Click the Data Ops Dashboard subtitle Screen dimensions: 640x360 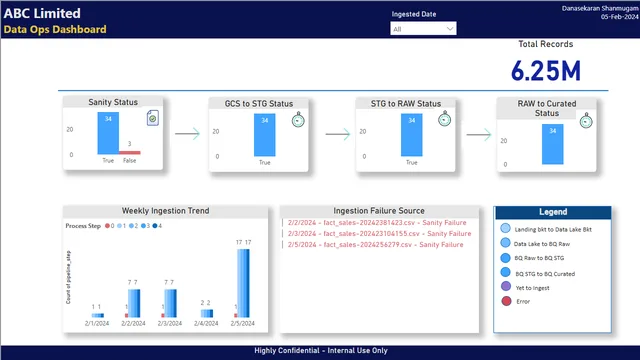pyautogui.click(x=55, y=29)
